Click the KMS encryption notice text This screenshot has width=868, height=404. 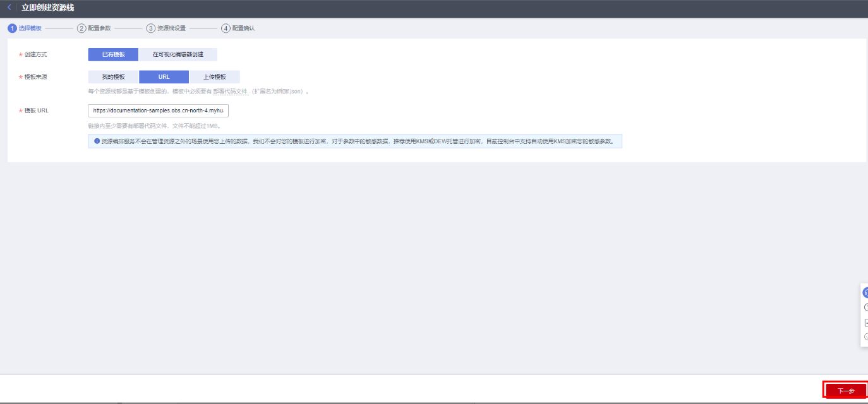(x=358, y=141)
